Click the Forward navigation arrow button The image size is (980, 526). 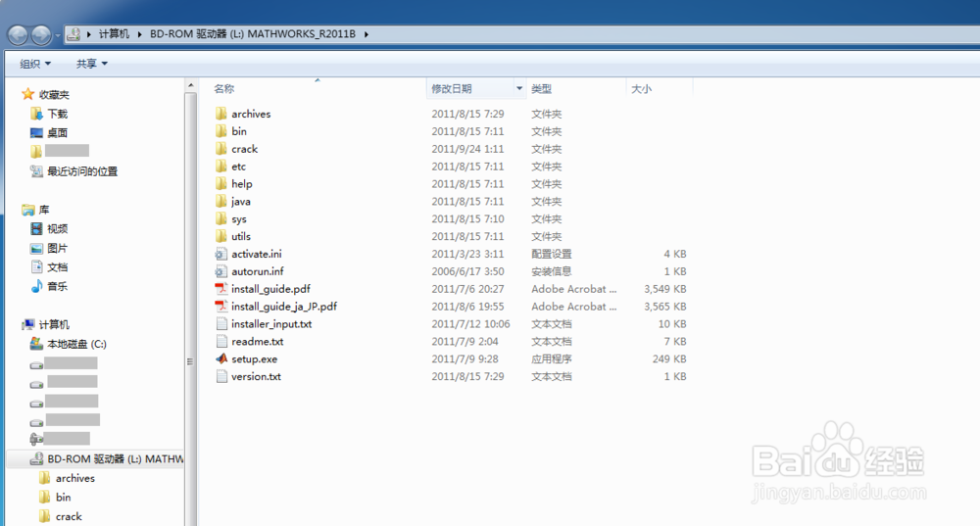(41, 35)
